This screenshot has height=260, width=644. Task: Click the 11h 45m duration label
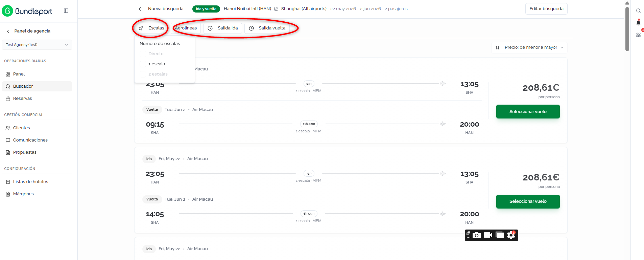point(309,124)
